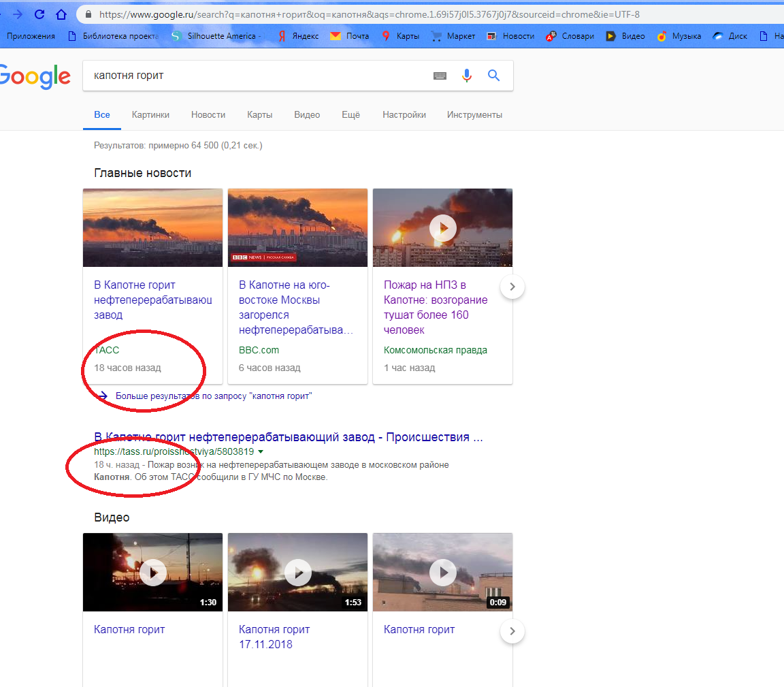Expand the tass.ru result URL dropdown arrow
This screenshot has width=784, height=687.
tap(261, 452)
